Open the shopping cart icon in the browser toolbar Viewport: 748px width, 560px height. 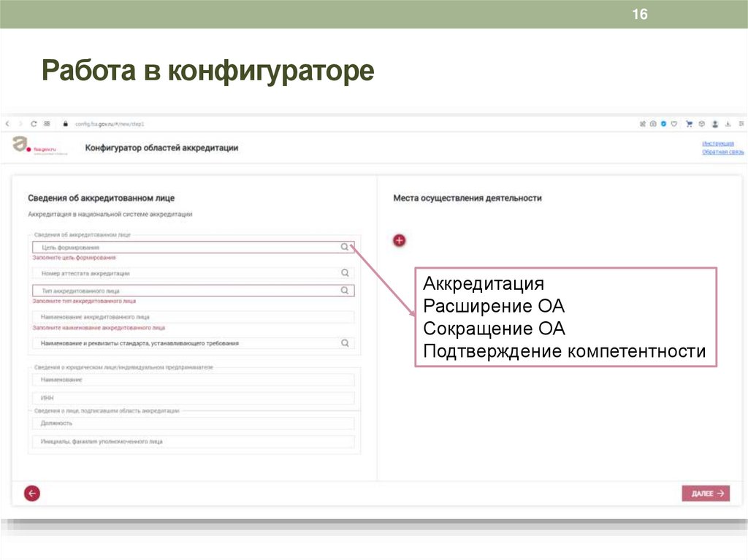coord(689,124)
